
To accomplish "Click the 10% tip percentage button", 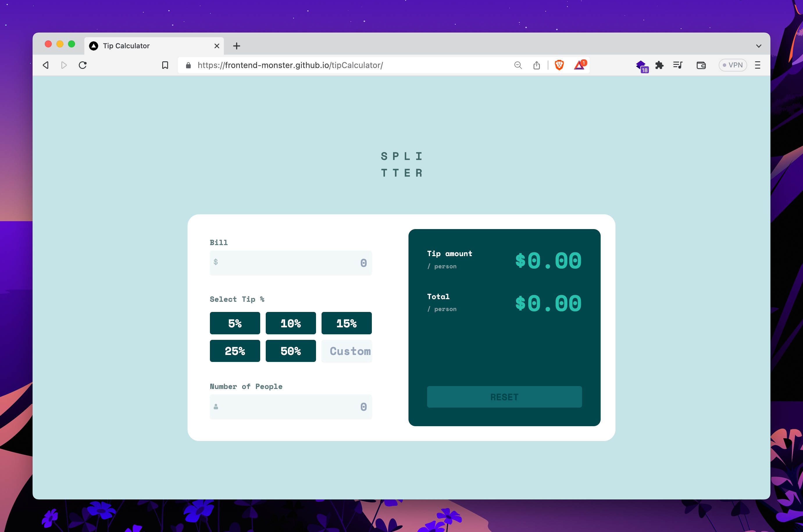I will pyautogui.click(x=291, y=322).
